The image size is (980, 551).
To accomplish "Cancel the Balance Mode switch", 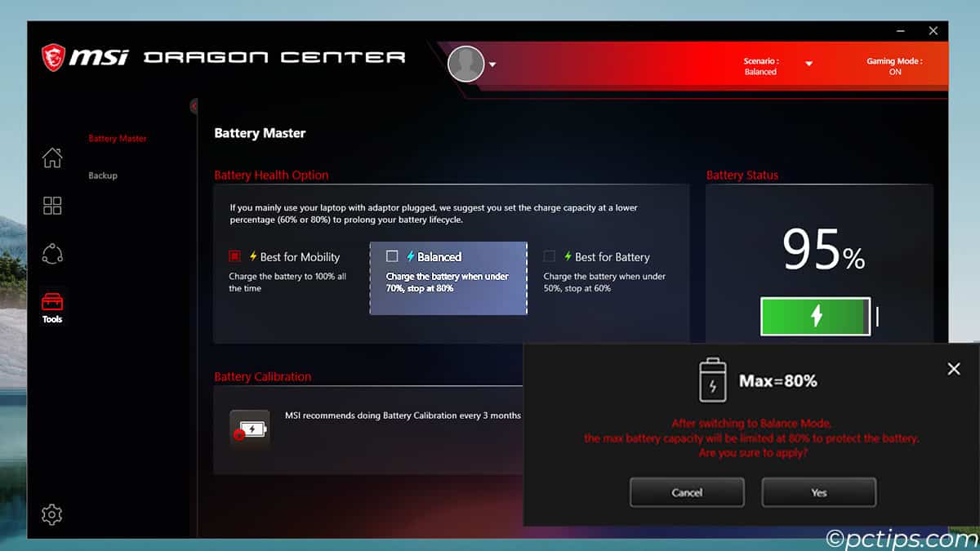I will (x=686, y=492).
